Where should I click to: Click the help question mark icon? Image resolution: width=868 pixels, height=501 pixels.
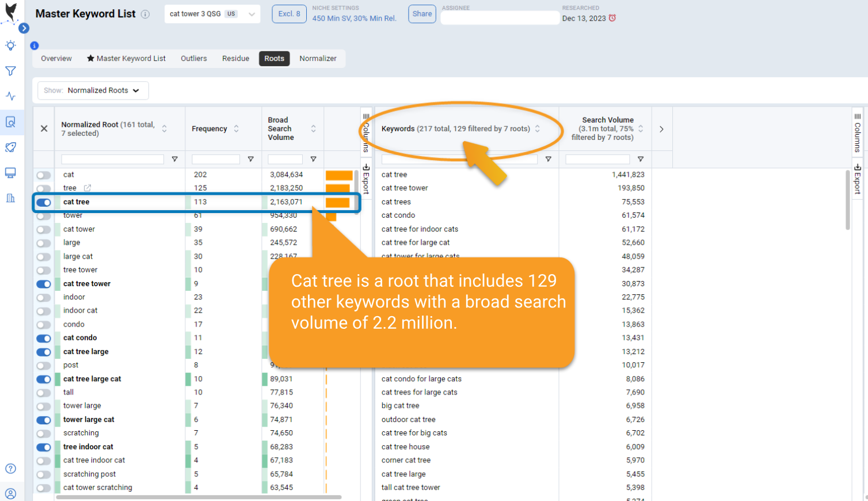(10, 469)
